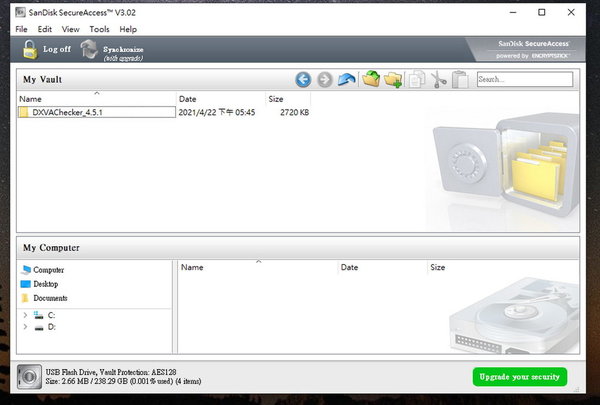Click the Copy icon in vault toolbar

417,80
